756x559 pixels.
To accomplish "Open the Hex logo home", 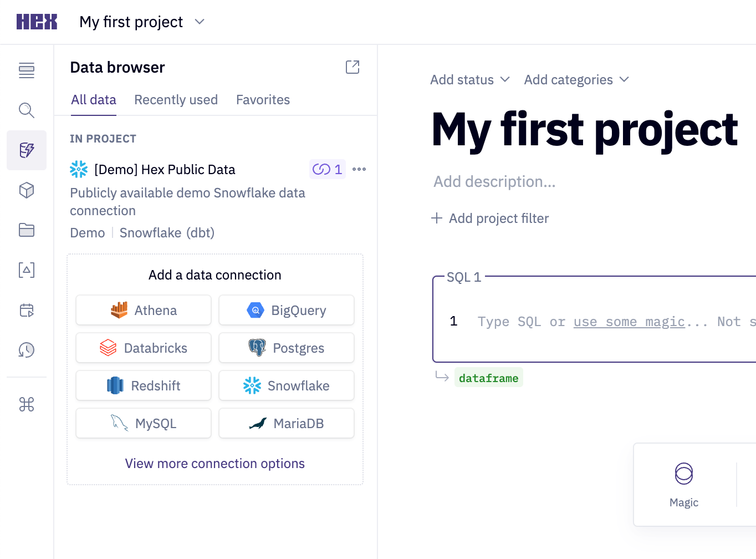I will coord(37,22).
